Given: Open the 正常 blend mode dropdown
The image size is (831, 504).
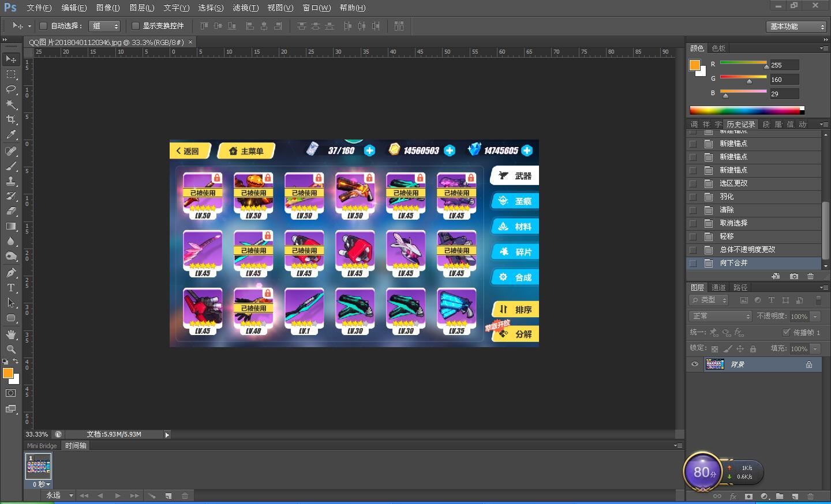Looking at the screenshot, I should (720, 316).
